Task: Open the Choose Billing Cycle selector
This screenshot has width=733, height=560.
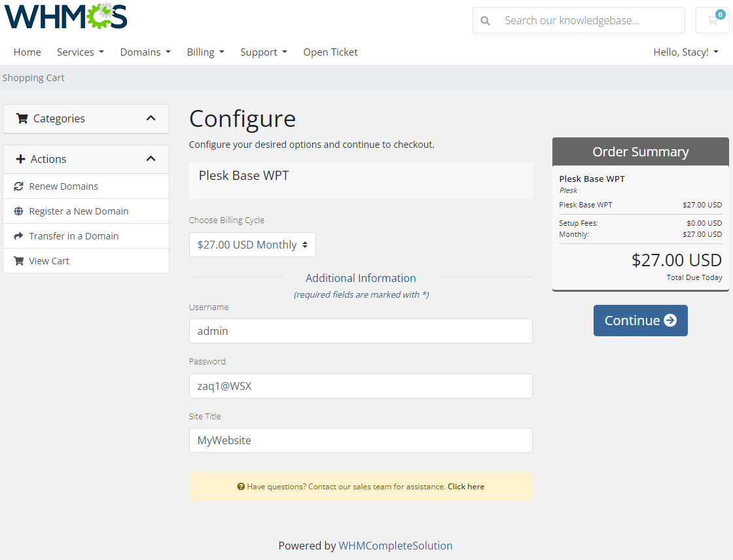Action: coord(252,244)
